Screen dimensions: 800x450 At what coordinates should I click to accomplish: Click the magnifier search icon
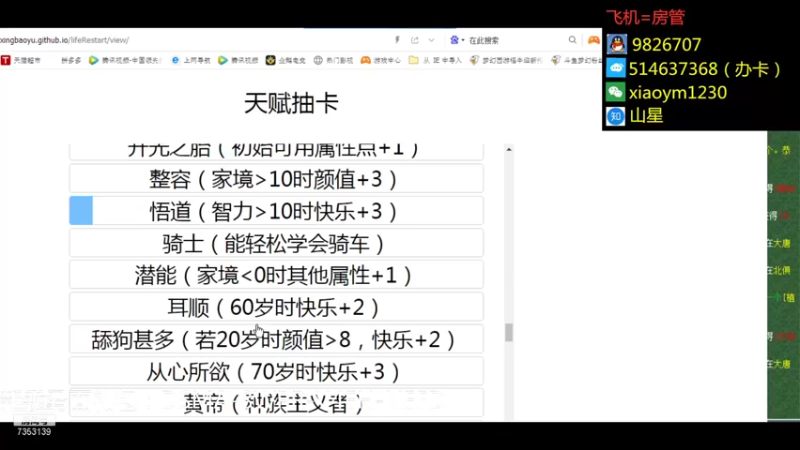[x=572, y=40]
